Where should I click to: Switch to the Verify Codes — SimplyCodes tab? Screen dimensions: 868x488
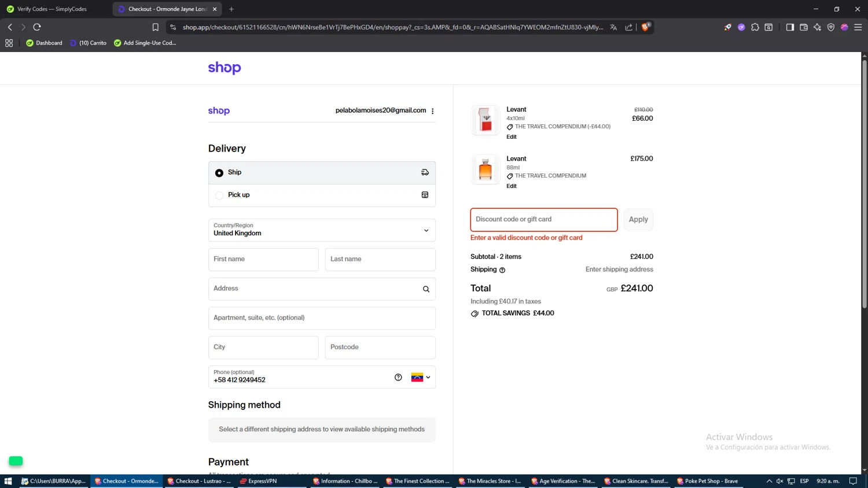52,9
